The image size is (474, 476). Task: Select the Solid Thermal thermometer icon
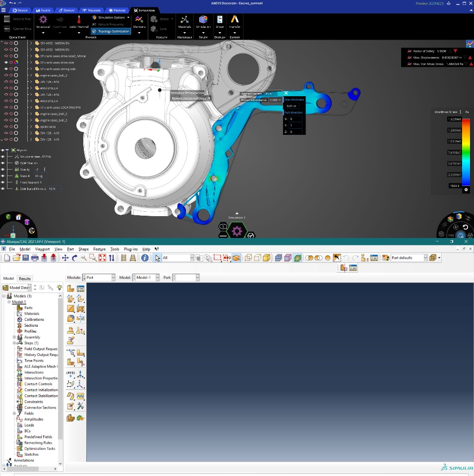[x=79, y=20]
